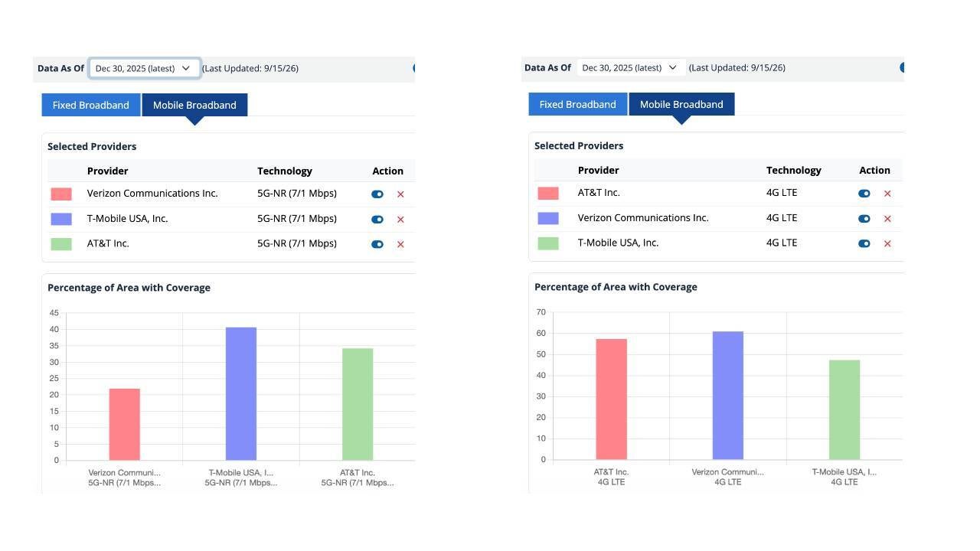Click 'Verizon Communications Inc.' in the 5G-NR table
This screenshot has width=980, height=551.
(x=152, y=194)
